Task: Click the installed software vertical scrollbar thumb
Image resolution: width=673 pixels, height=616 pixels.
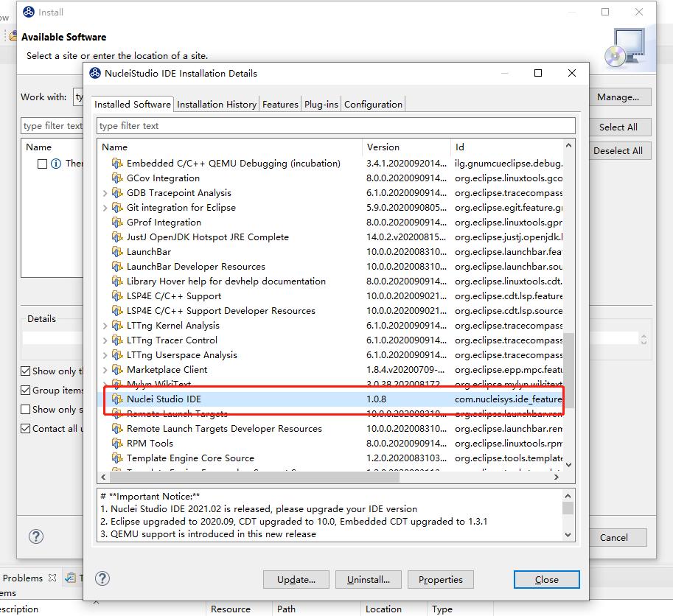Action: click(568, 371)
